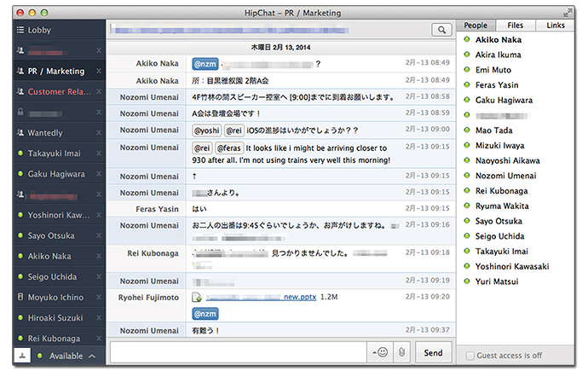
Task: Open chat with Takayuki Imai in sidebar
Action: [x=59, y=153]
